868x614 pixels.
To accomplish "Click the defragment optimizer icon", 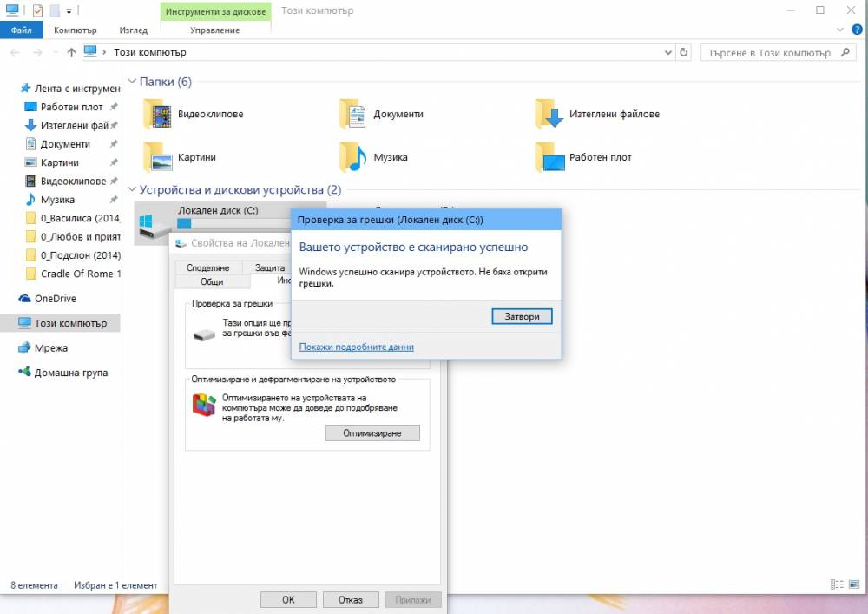I will coord(203,405).
